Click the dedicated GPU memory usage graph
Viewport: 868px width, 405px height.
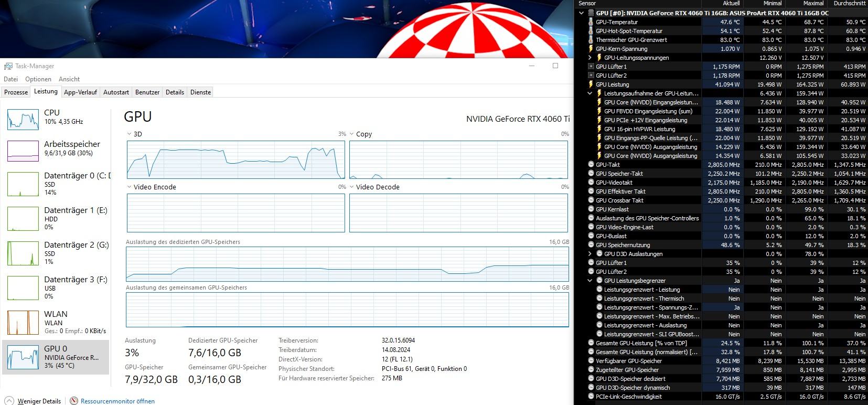pos(347,264)
